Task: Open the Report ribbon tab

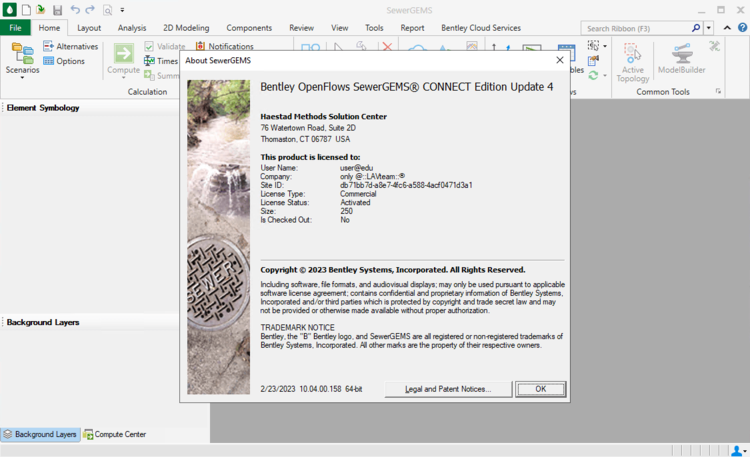Action: point(412,28)
